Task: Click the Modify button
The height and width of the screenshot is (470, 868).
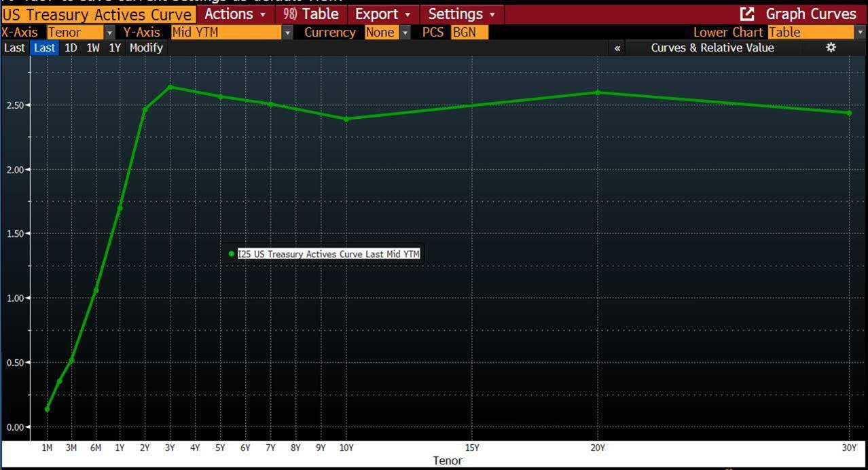Action: 146,48
